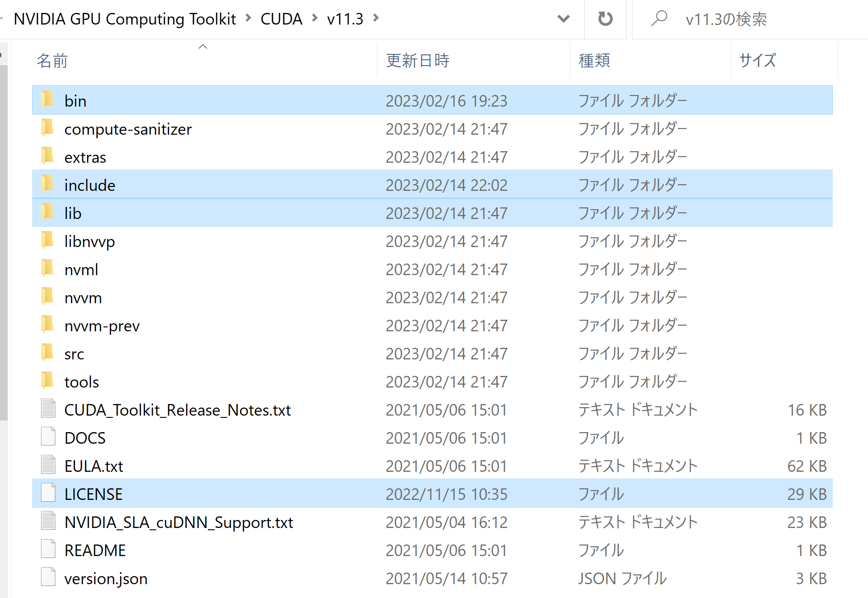Click version.json type JSON ファイル
Viewport: 868px width, 598px height.
[623, 579]
